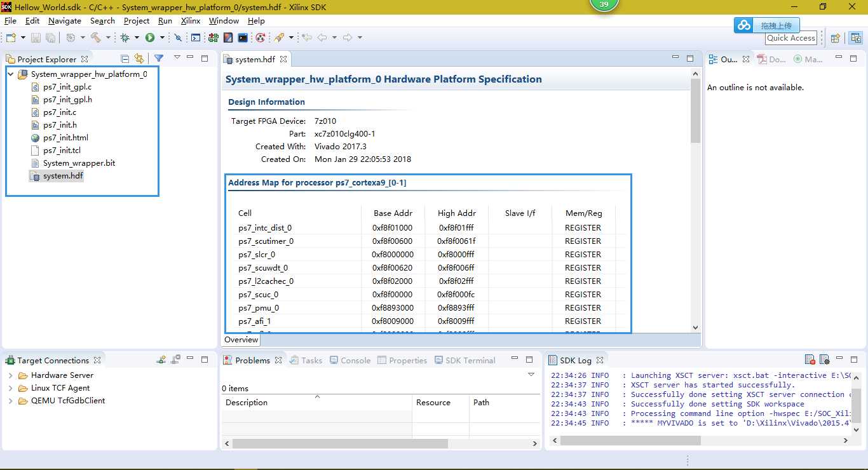Open the File menu

pos(10,21)
